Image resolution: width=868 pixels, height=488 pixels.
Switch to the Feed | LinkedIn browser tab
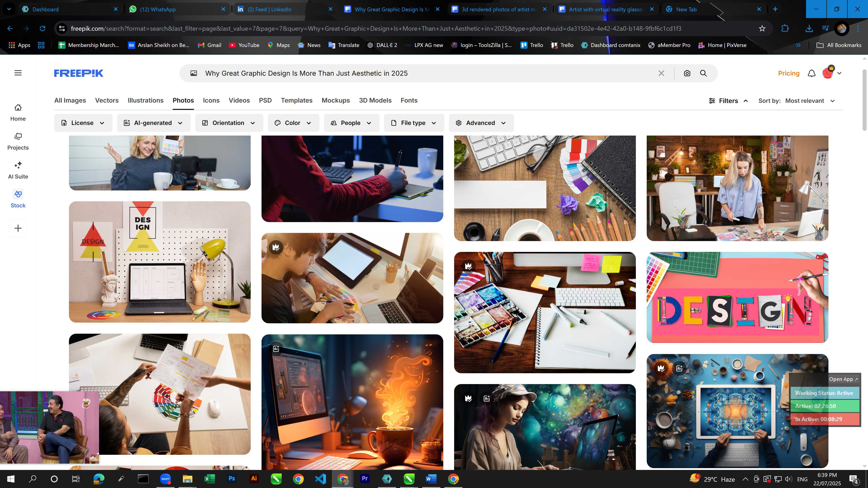pos(285,9)
